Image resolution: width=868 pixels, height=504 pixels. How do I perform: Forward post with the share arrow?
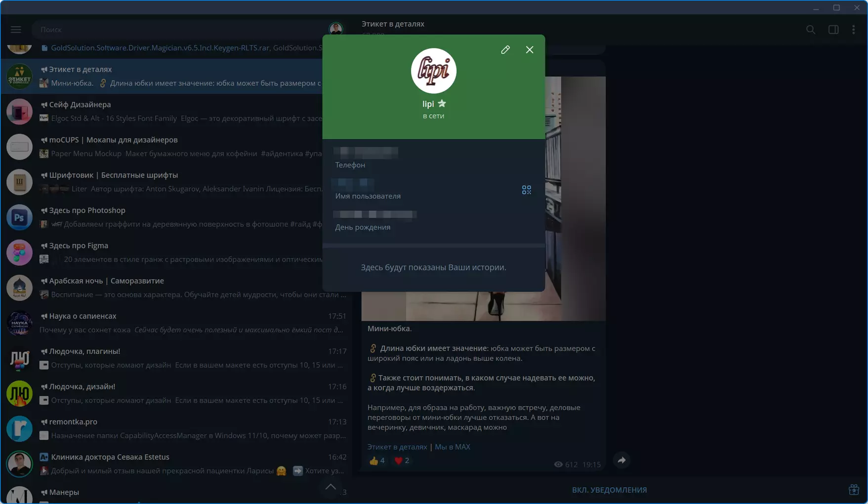(621, 460)
